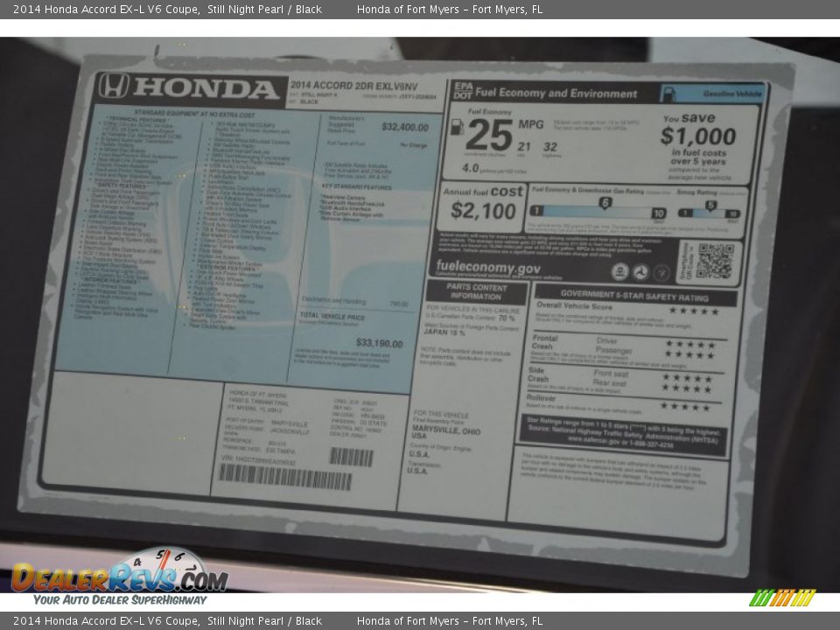
Task: Click the gas pump icon on the Gasoline Vehicle banner
Action: tap(671, 92)
